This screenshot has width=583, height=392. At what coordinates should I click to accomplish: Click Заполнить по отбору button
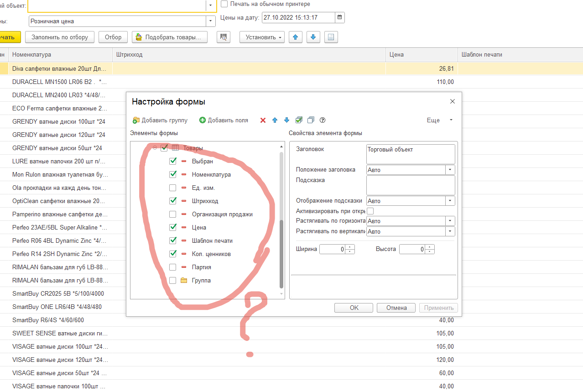[60, 37]
